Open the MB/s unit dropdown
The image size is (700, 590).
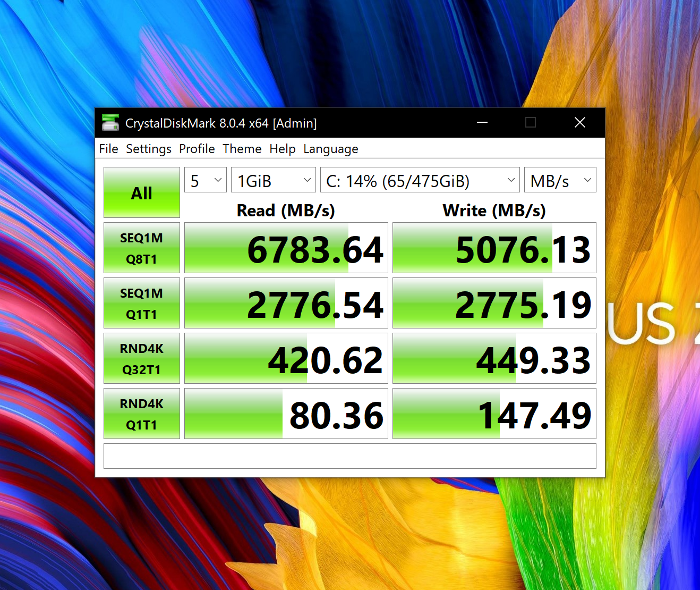point(560,180)
